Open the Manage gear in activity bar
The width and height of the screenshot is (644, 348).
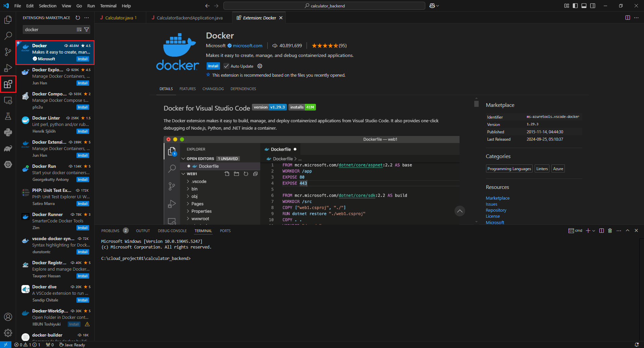[8, 333]
